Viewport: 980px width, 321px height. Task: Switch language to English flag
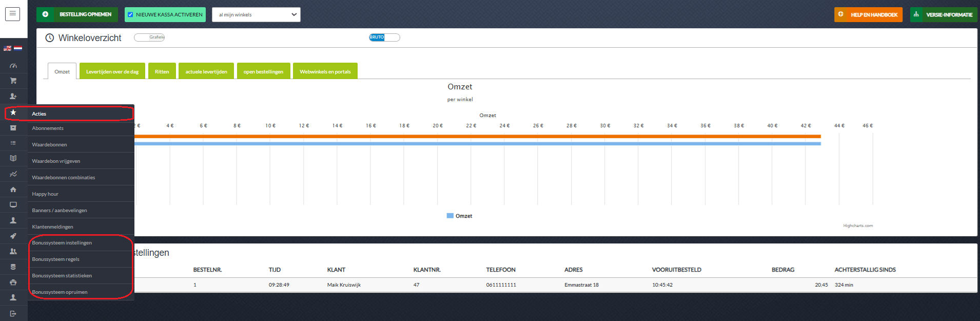pos(8,48)
